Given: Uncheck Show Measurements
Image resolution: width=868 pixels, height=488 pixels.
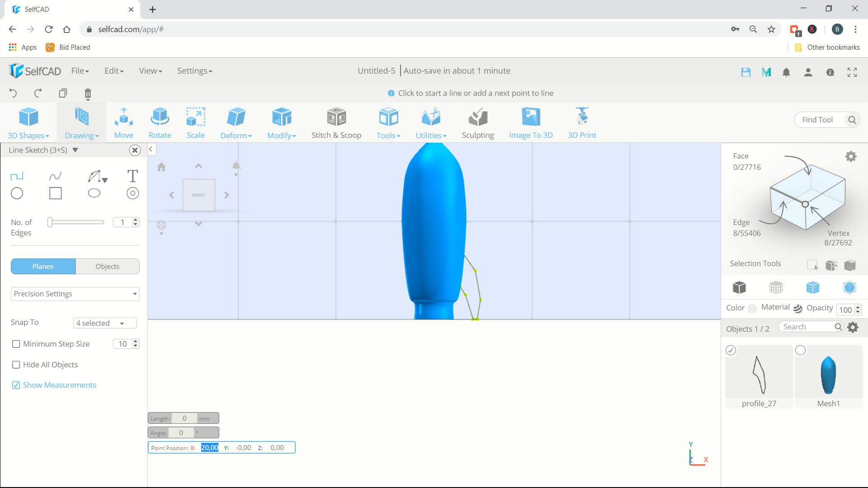Looking at the screenshot, I should click(x=16, y=385).
